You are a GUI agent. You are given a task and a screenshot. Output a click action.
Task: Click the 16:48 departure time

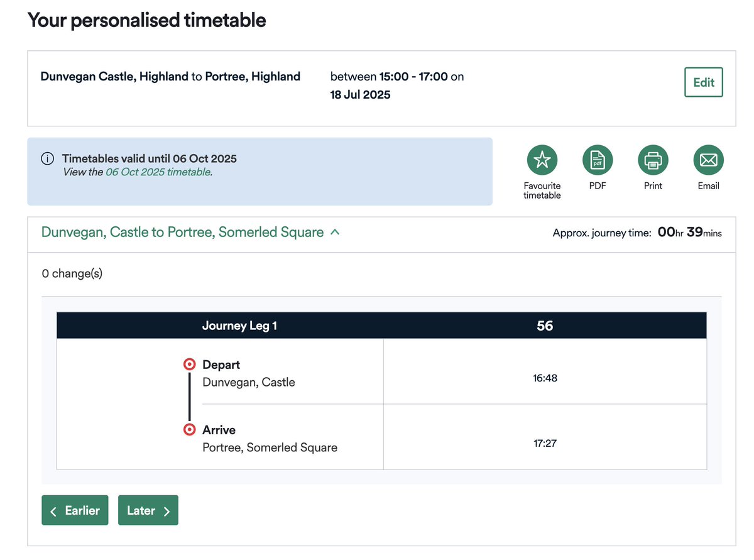545,378
